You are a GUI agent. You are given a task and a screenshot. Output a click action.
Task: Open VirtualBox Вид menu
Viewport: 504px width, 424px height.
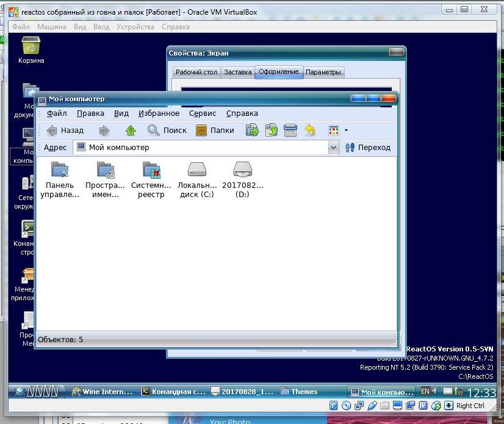(x=80, y=27)
